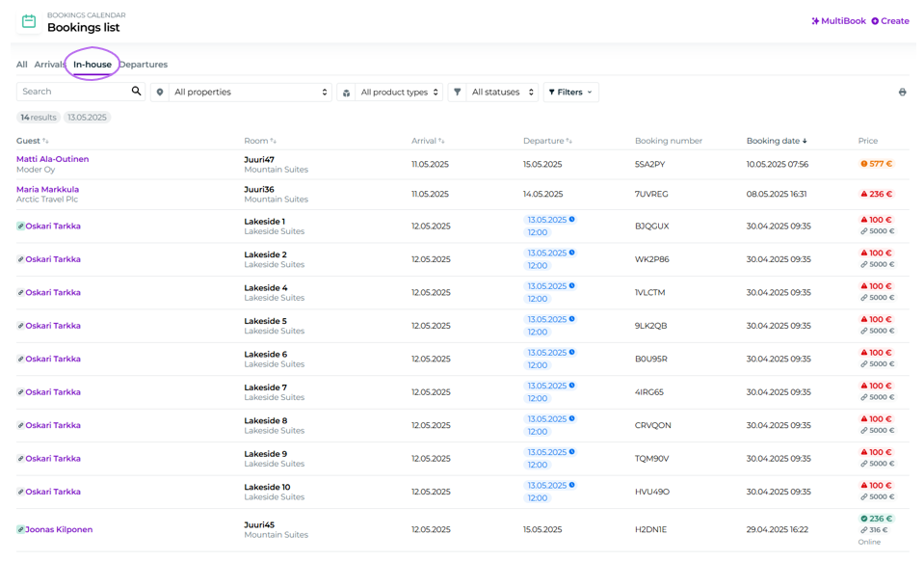Click the product type cube icon

point(347,93)
